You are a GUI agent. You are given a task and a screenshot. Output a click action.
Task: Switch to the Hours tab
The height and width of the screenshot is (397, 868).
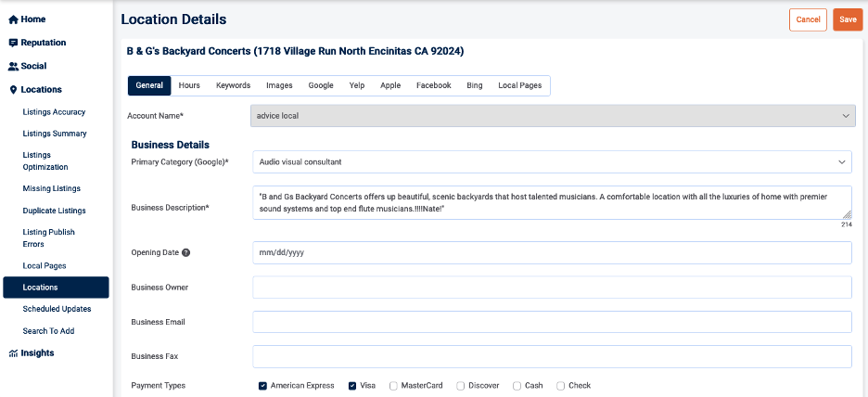coord(189,85)
